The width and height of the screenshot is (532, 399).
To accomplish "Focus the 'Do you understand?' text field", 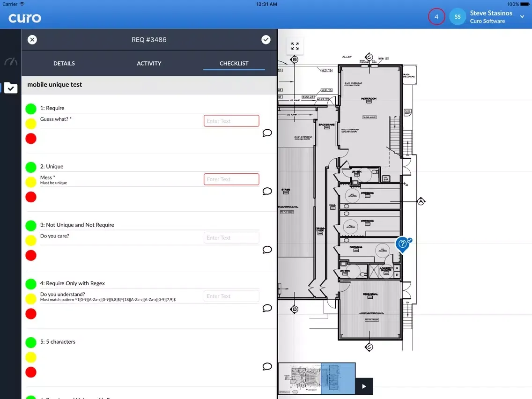I will point(231,296).
